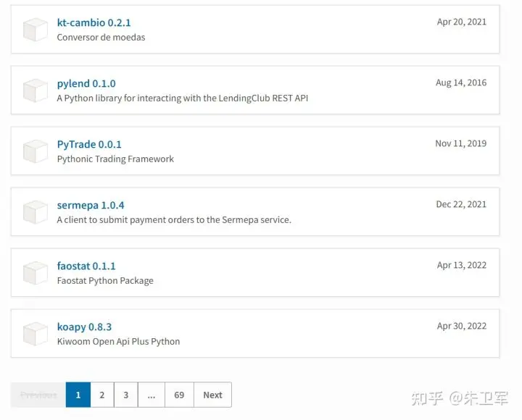The image size is (522, 420).
Task: Click the koapy package cube icon
Action: tap(35, 334)
